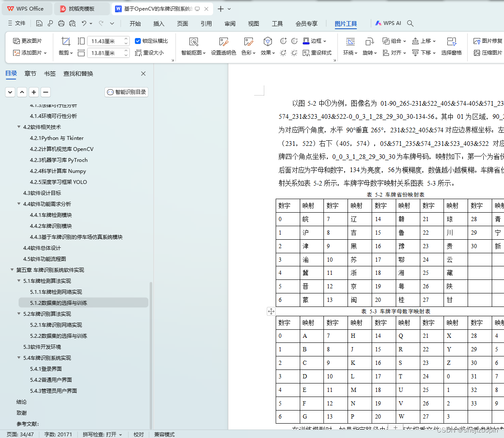Screen dimensions: 504x438
Task: Toggle 锁定纵横比 lock aspect ratio checkbox
Action: pyautogui.click(x=137, y=41)
